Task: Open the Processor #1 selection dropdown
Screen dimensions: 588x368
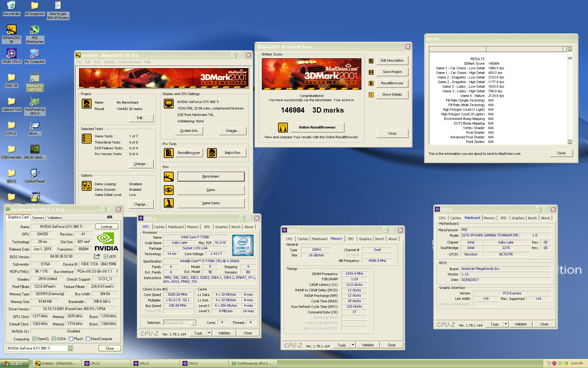Action: (x=194, y=323)
